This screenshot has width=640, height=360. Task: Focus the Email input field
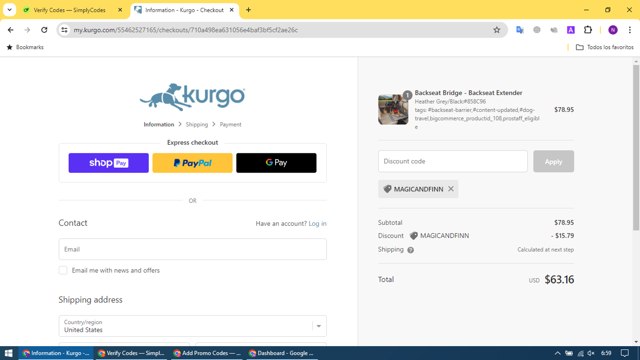point(193,249)
